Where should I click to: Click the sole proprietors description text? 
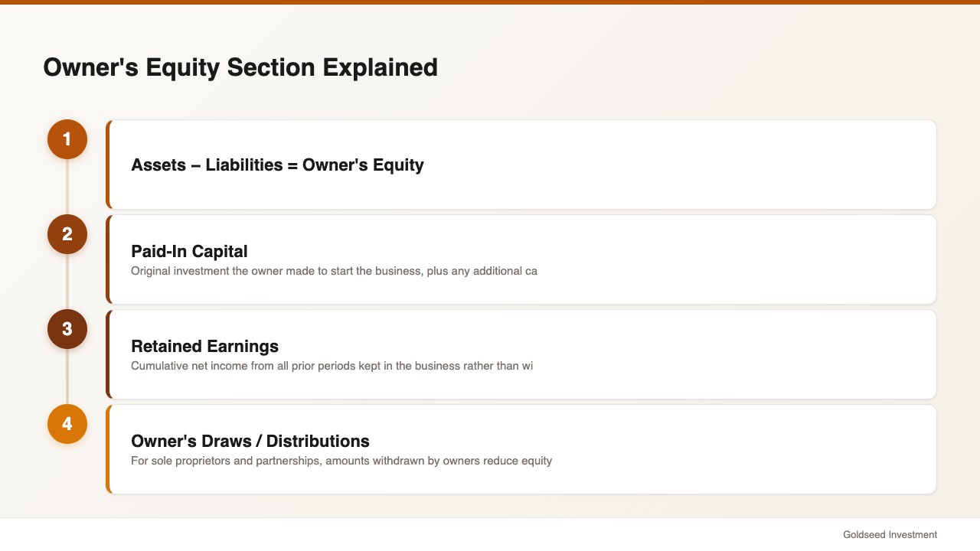click(341, 461)
